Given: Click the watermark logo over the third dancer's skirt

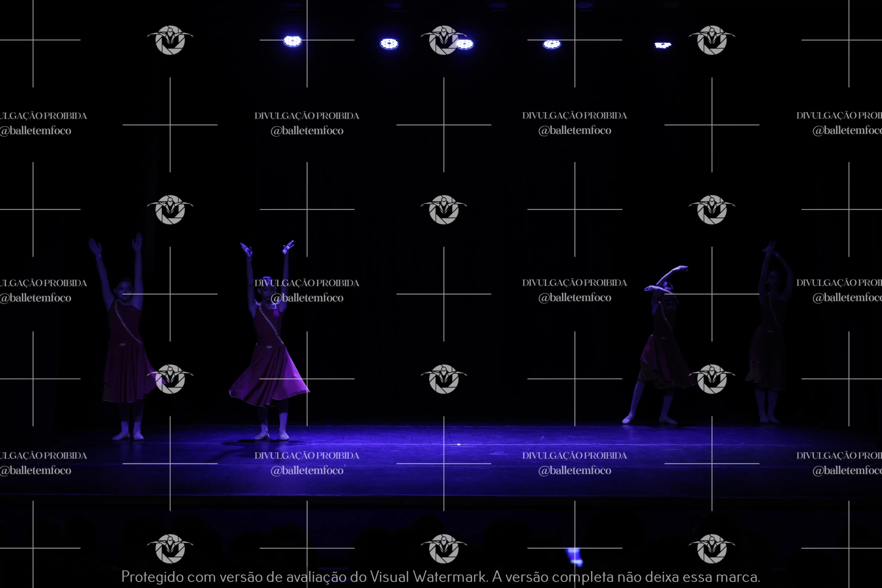Looking at the screenshot, I should click(712, 379).
